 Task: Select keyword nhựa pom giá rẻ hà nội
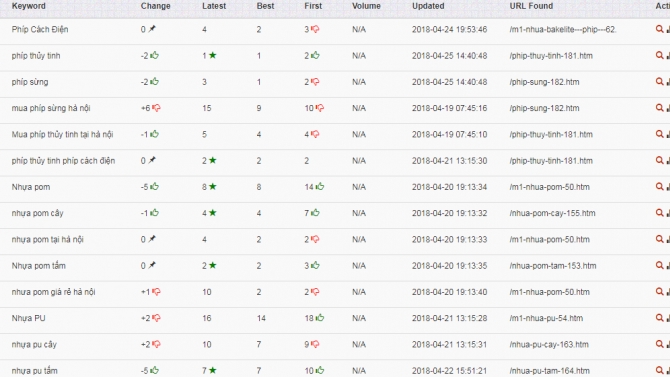tap(53, 292)
